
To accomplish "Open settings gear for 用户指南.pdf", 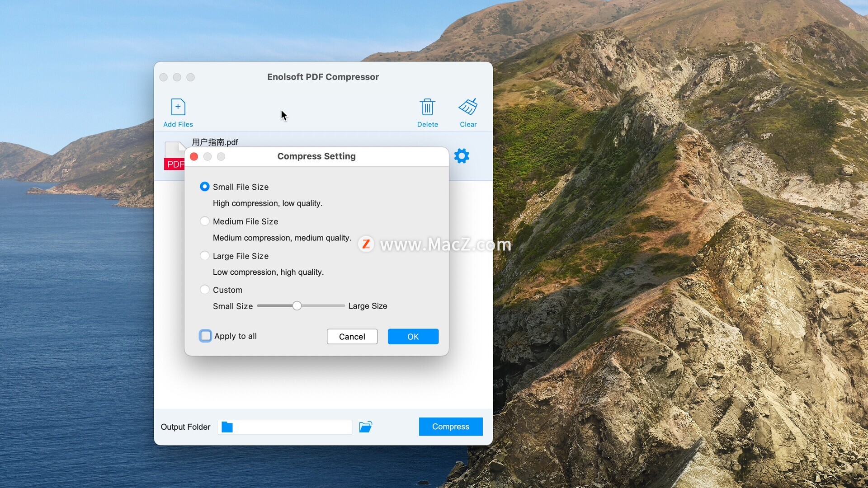I will click(x=462, y=156).
